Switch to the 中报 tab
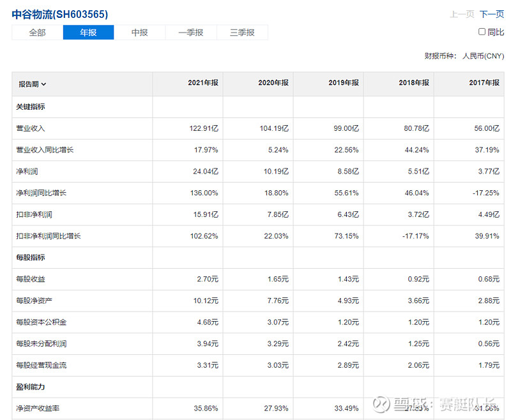 [x=139, y=32]
